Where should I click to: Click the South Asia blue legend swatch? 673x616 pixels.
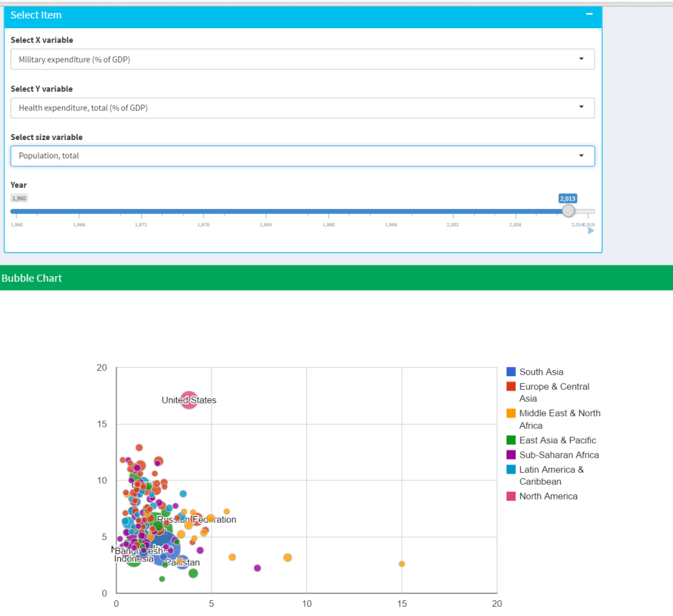[x=509, y=371]
